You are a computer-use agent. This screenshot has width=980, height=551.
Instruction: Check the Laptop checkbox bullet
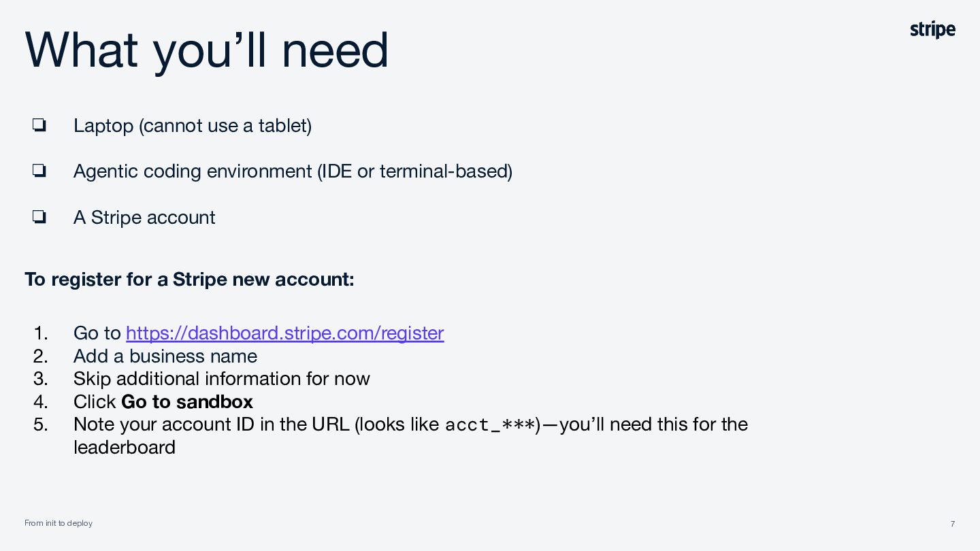pyautogui.click(x=39, y=125)
